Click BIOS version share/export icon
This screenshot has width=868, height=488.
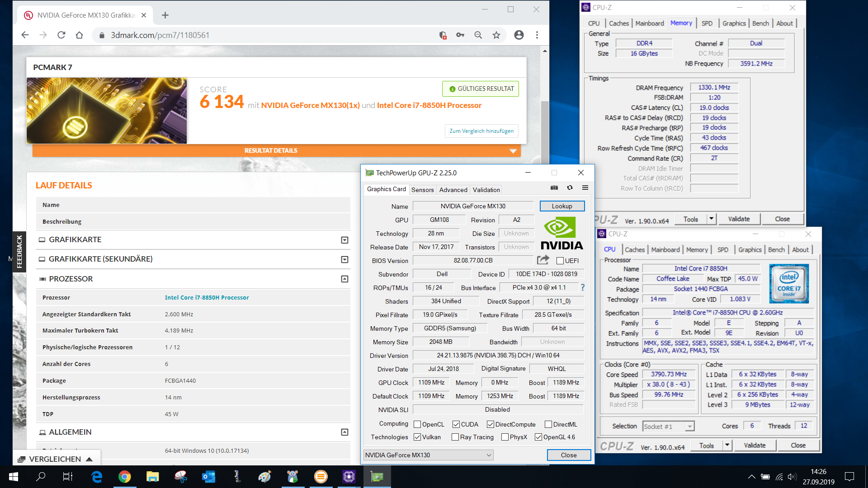click(543, 260)
